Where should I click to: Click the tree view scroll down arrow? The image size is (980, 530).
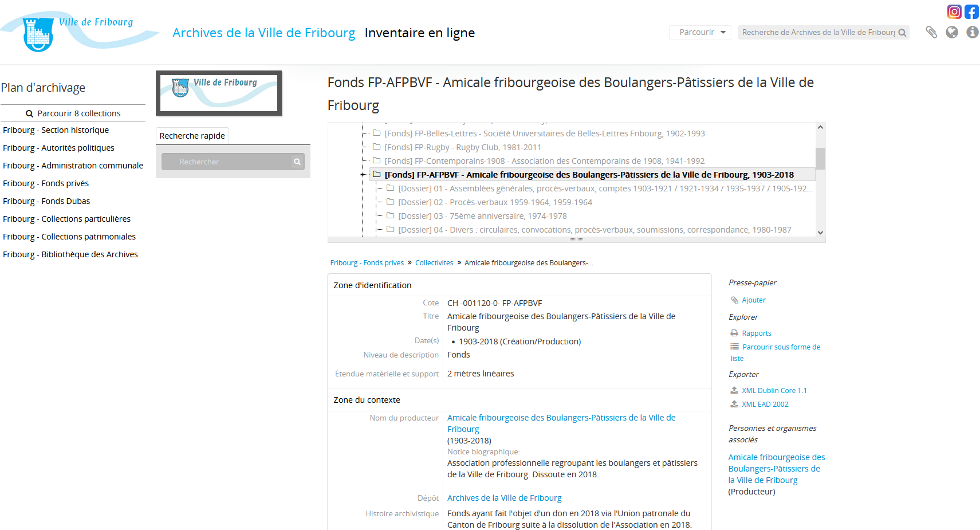(x=820, y=232)
